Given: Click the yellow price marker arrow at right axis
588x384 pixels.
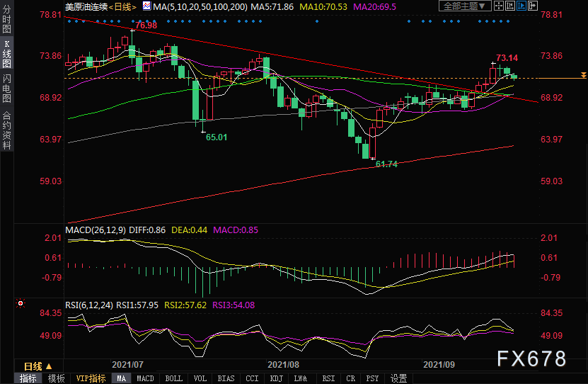Looking at the screenshot, I should click(584, 75).
